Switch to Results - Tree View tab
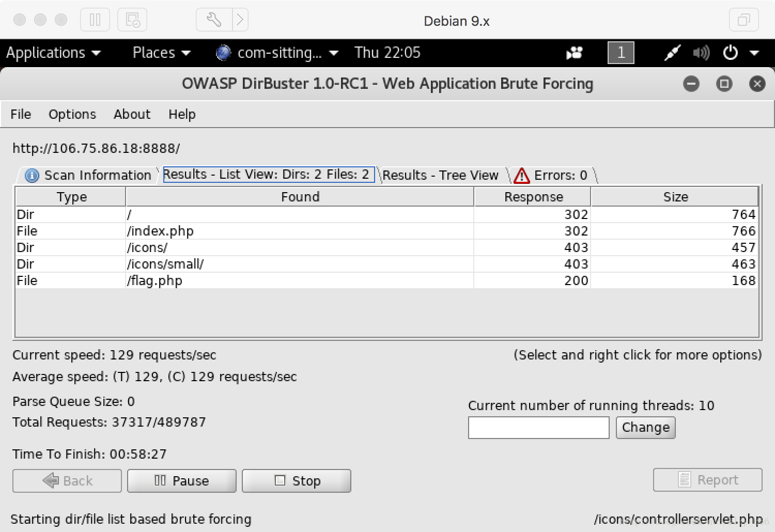The width and height of the screenshot is (775, 532). [x=441, y=176]
